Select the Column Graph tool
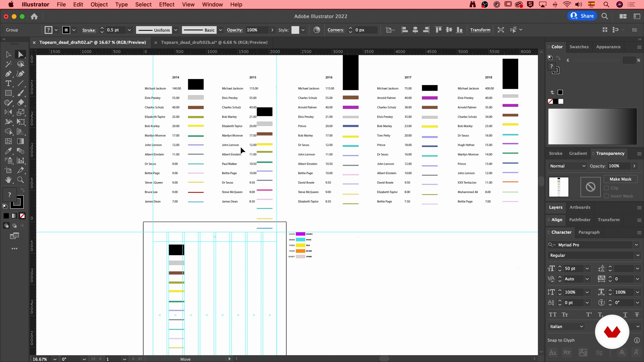Image resolution: width=644 pixels, height=362 pixels. pyautogui.click(x=20, y=160)
